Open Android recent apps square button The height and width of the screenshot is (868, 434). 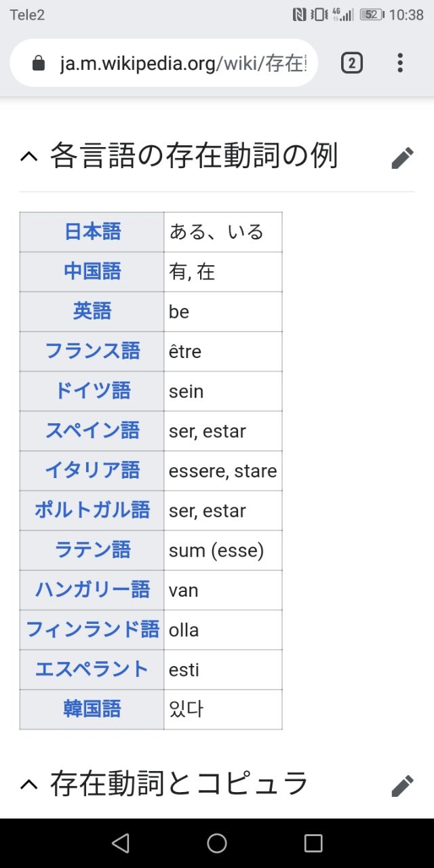(x=313, y=843)
